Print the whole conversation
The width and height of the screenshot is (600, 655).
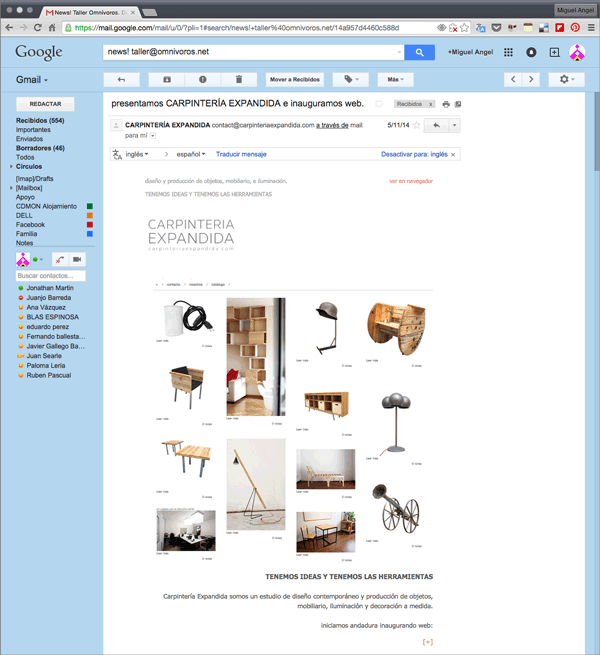click(446, 104)
